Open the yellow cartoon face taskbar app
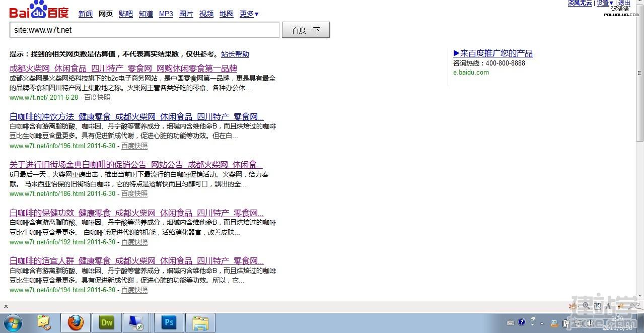 pyautogui.click(x=44, y=322)
